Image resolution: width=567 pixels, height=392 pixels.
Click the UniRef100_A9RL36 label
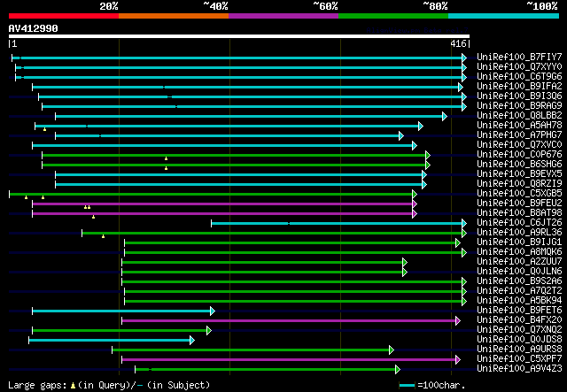coord(519,233)
